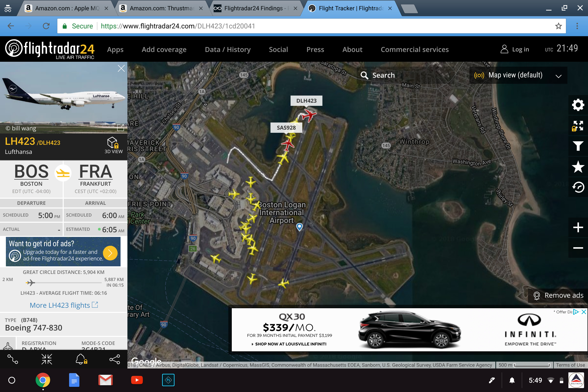Image resolution: width=588 pixels, height=392 pixels.
Task: Open the Commercial services menu item
Action: click(x=415, y=49)
